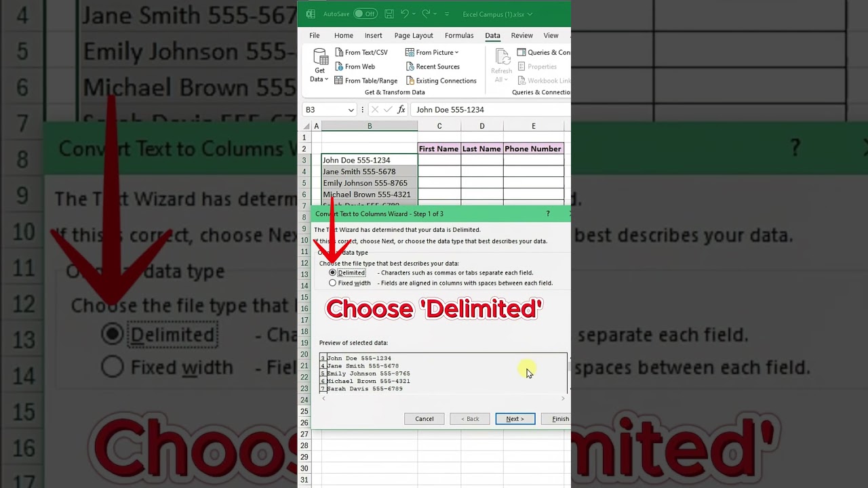The image size is (868, 488).
Task: Click the Select All corner triangle
Action: [306, 126]
